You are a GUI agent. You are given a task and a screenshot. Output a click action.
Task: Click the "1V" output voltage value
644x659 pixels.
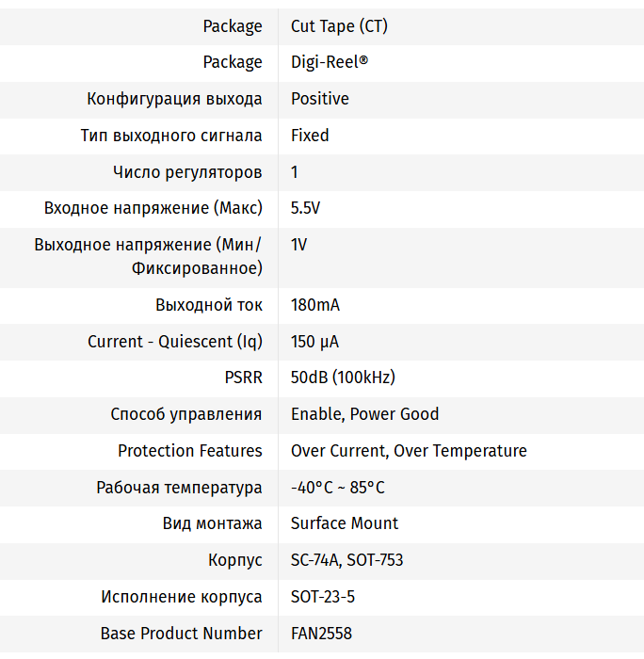coord(299,245)
